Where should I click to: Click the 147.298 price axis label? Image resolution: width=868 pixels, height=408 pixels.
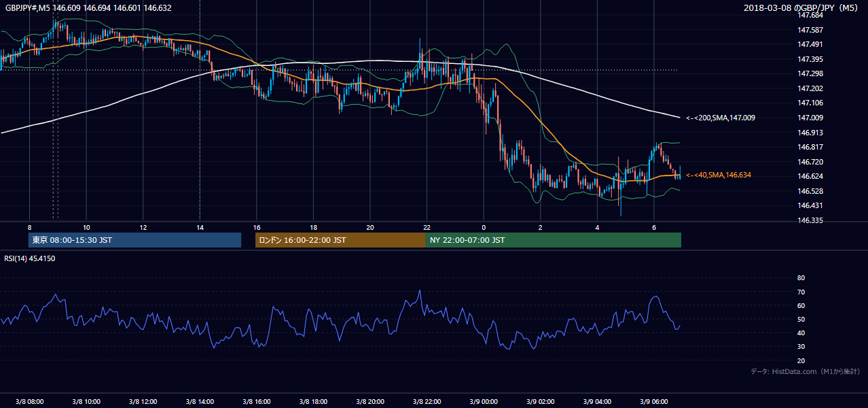click(810, 73)
